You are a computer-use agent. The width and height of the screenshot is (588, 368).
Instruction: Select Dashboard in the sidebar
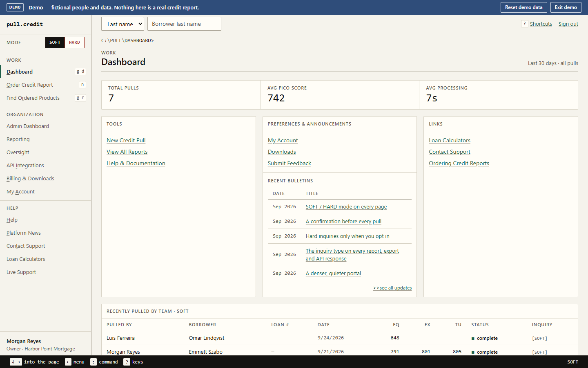click(45, 72)
